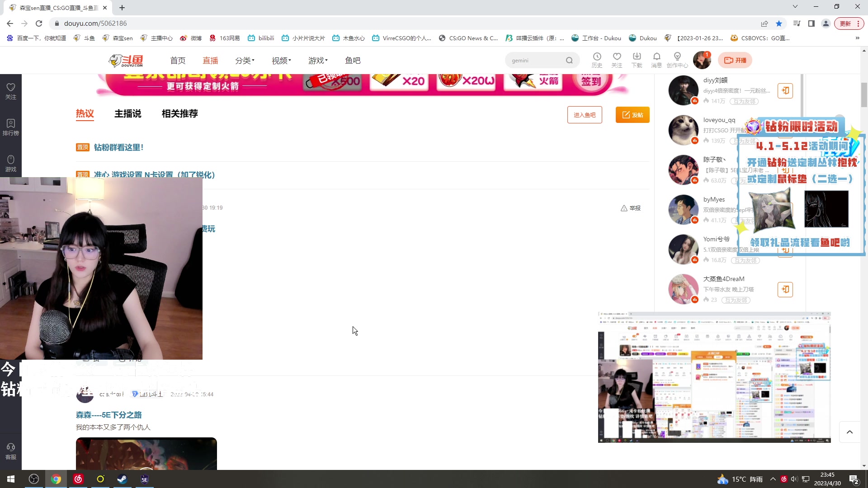Open Chrome from the taskbar
Viewport: 868px width, 488px height.
click(x=56, y=479)
